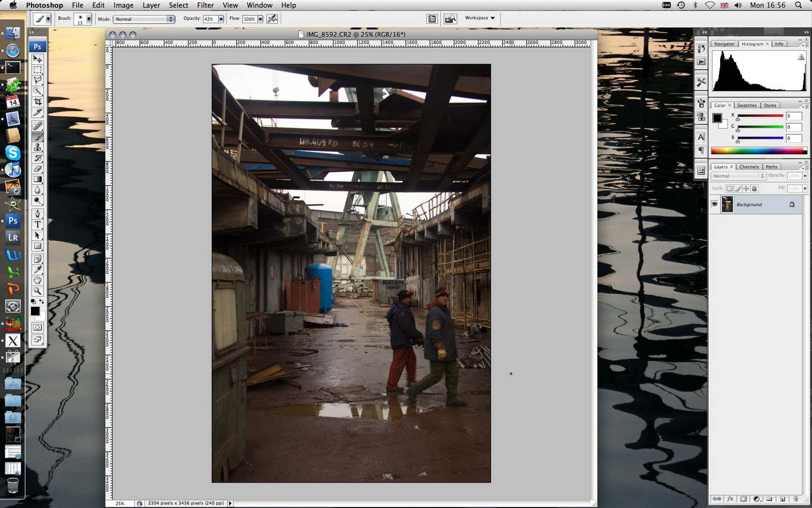
Task: Click the brush Opacity input field
Action: (x=210, y=19)
